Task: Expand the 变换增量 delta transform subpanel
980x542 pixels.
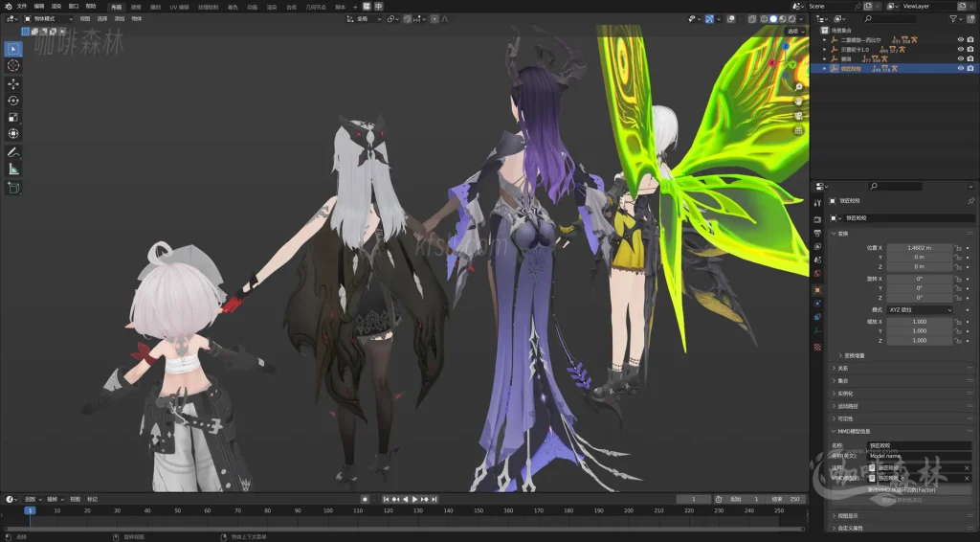Action: click(851, 355)
